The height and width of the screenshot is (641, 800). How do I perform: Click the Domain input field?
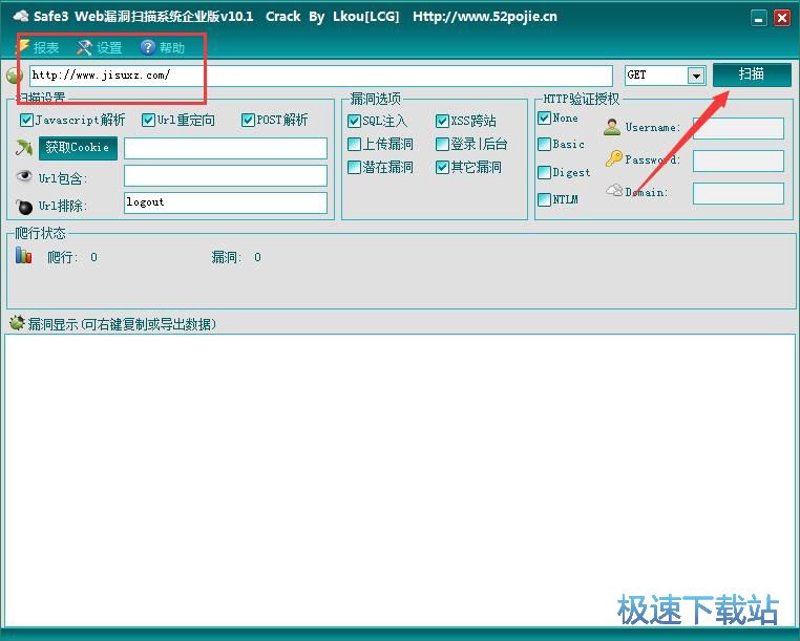738,193
